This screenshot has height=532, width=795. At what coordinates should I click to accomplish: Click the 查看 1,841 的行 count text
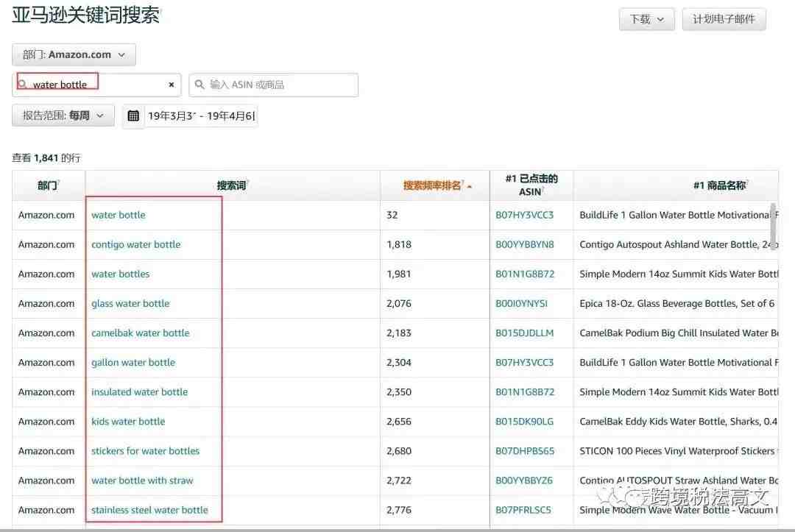pos(46,158)
